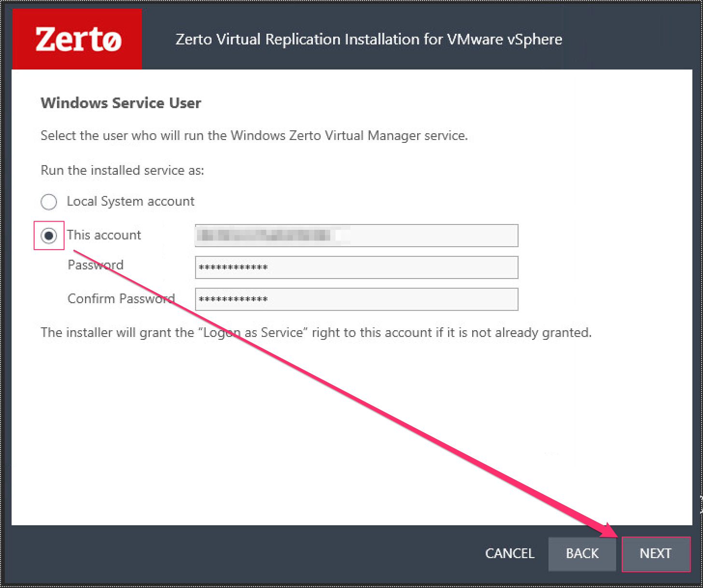703x588 pixels.
Task: Proceed past Windows Service User step
Action: [x=656, y=554]
